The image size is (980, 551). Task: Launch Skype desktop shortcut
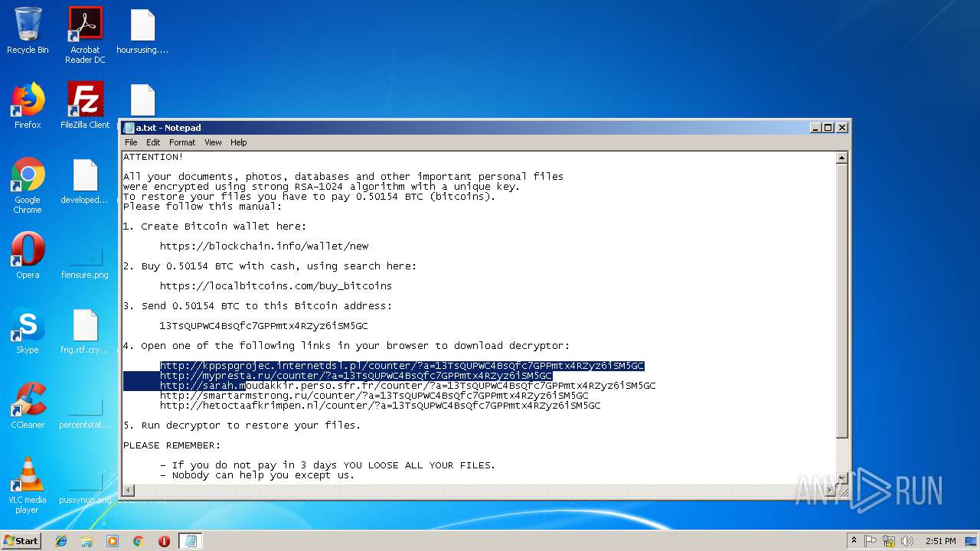28,331
